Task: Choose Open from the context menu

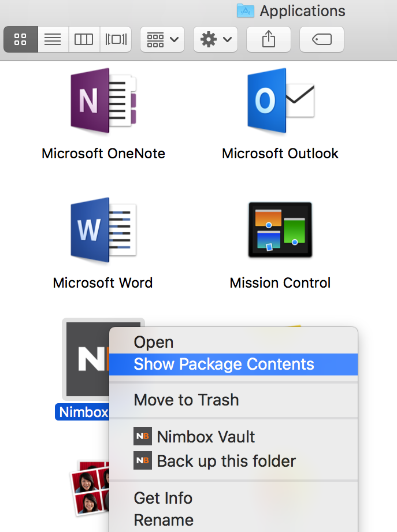Action: [x=233, y=342]
